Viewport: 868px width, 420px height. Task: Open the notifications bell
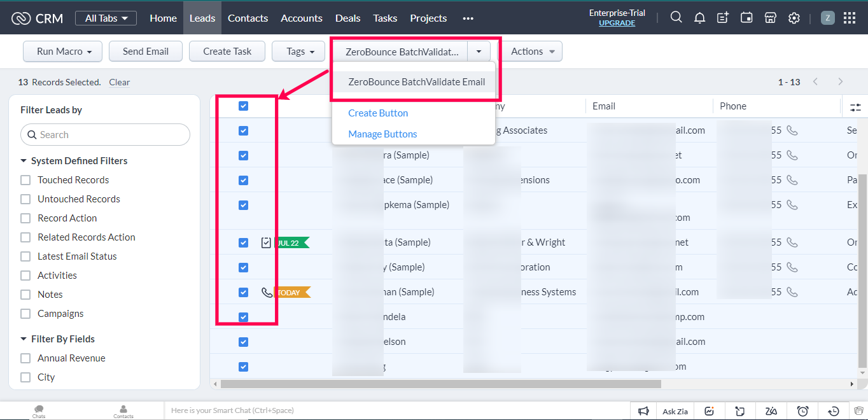(699, 18)
